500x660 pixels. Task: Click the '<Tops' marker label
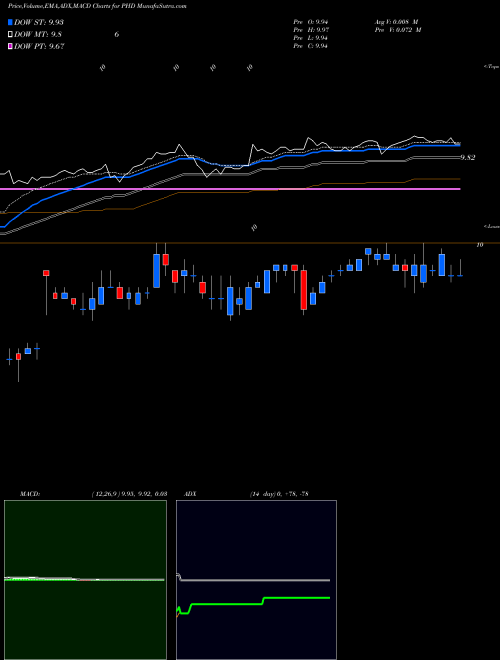point(491,67)
